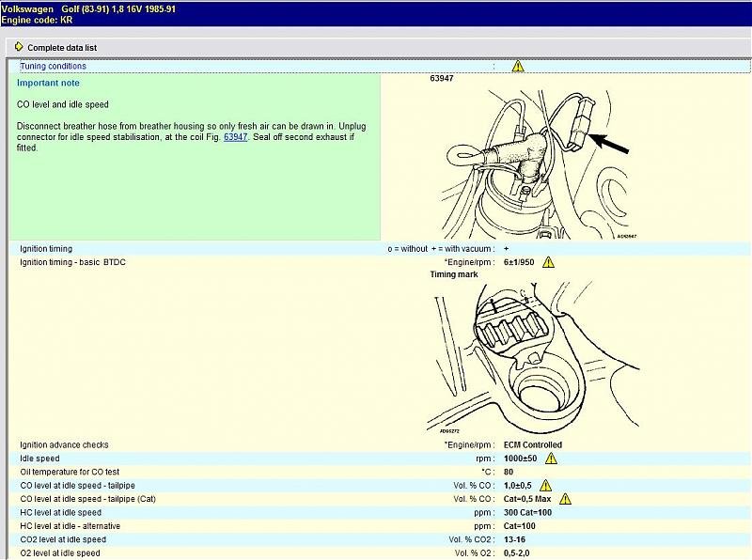Click the arrow icon beside Complete data list
This screenshot has width=752, height=560.
19,47
